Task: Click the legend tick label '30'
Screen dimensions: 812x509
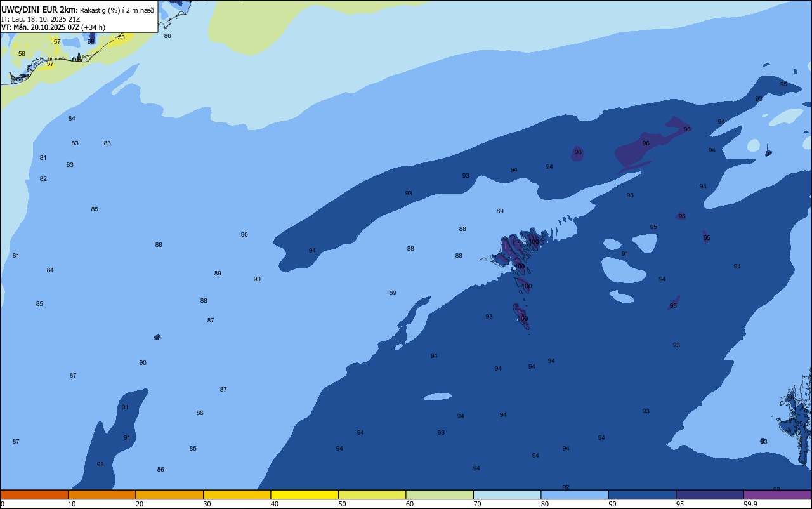Action: pos(207,504)
